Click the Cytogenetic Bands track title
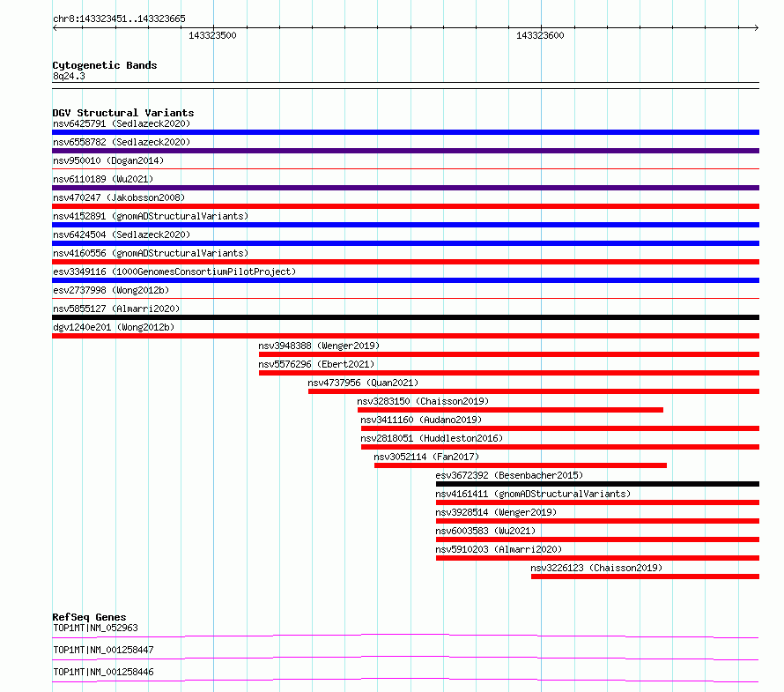The width and height of the screenshot is (784, 692). [105, 65]
